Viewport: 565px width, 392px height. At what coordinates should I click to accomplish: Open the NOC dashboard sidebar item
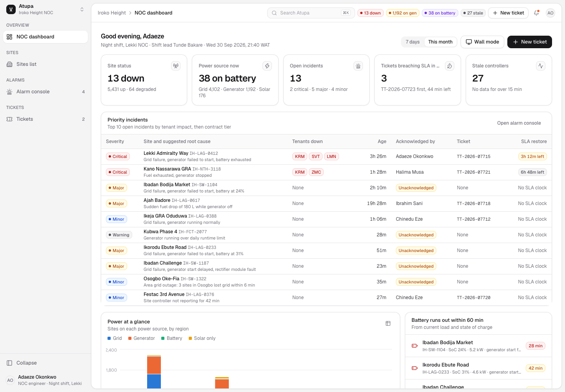pos(46,37)
